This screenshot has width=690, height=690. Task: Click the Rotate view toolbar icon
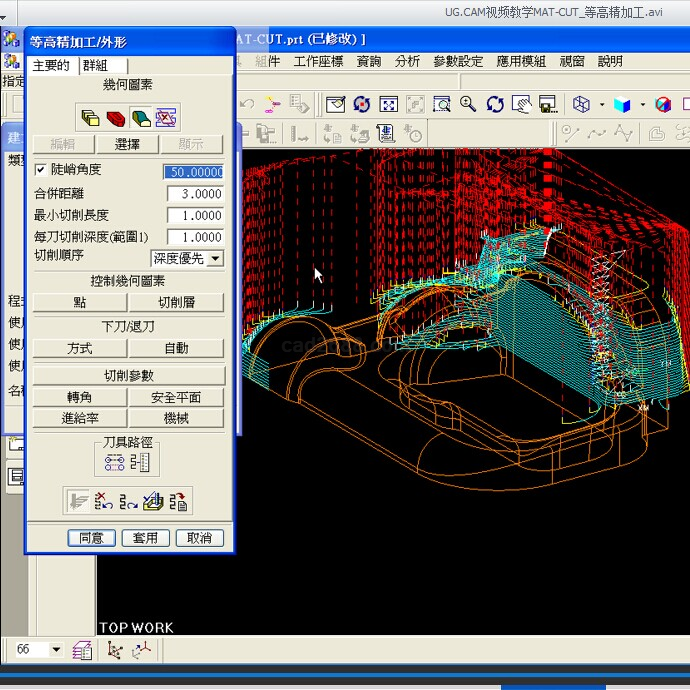click(x=495, y=104)
